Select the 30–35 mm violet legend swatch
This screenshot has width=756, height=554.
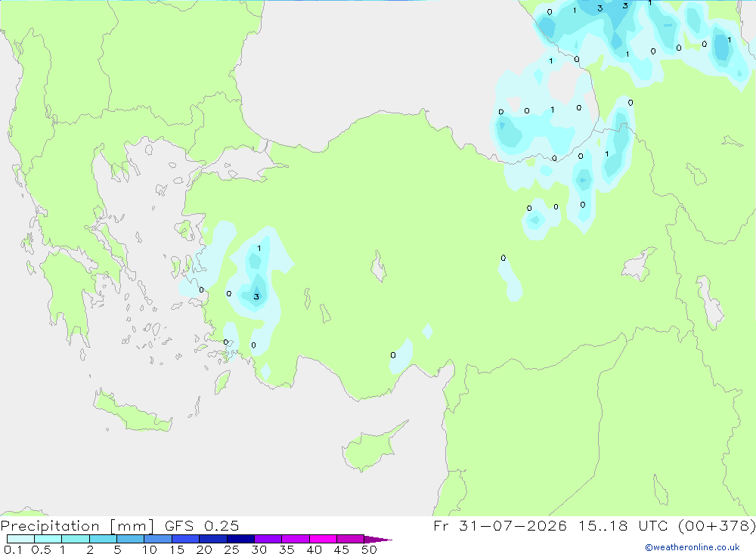point(268,539)
